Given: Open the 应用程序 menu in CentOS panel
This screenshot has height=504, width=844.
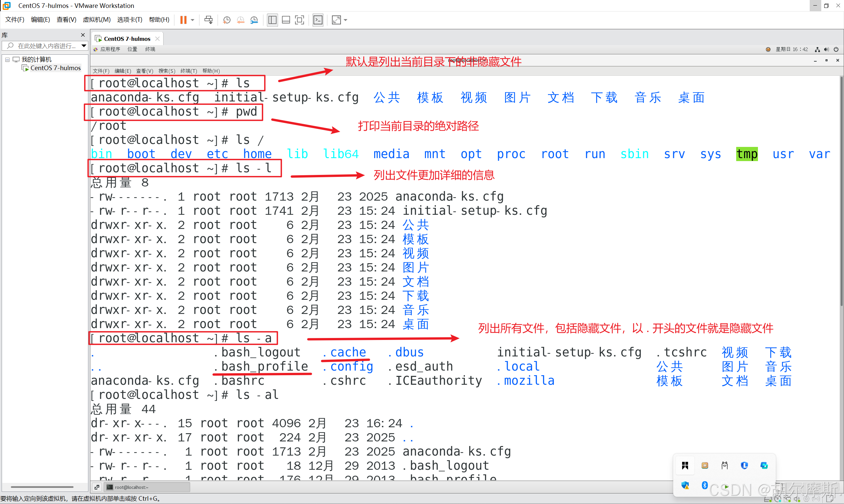Looking at the screenshot, I should click(x=110, y=49).
